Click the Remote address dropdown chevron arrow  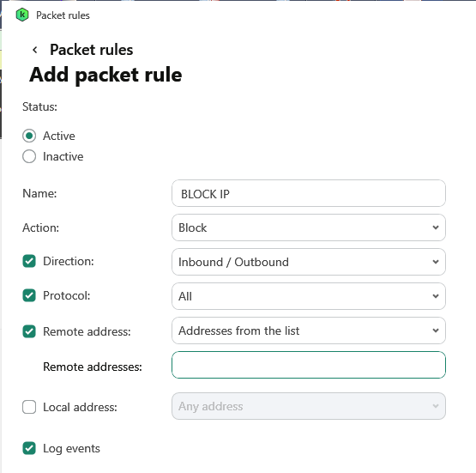pos(436,330)
